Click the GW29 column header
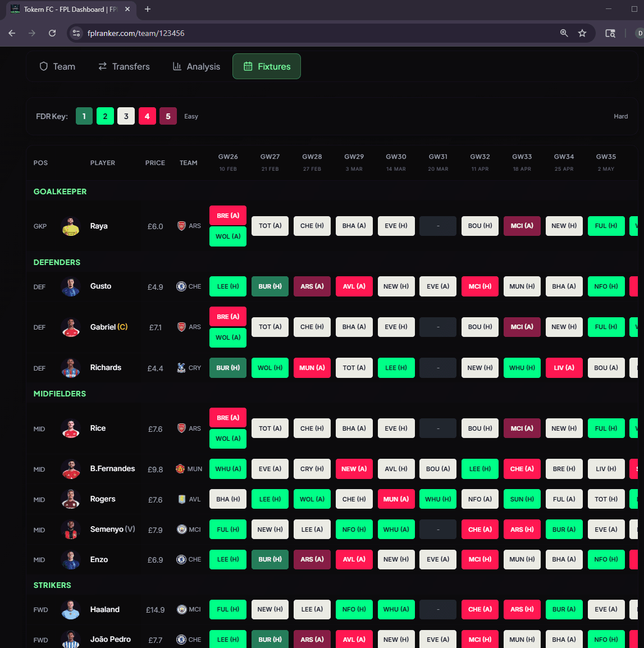Screen dimensions: 644x648 click(354, 162)
